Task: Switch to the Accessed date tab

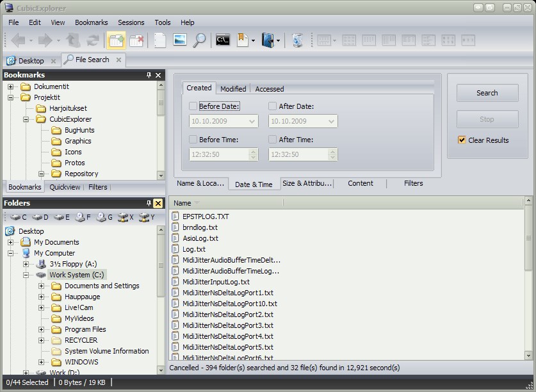Action: point(270,89)
